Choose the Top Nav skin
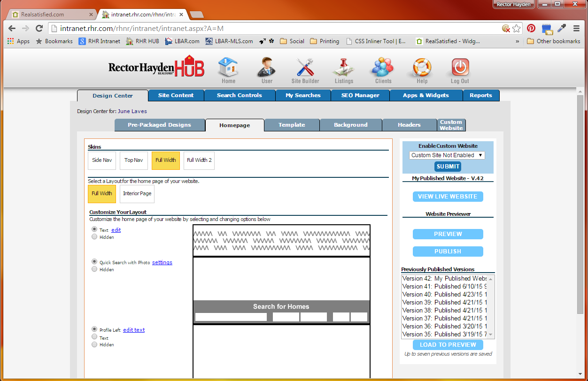Screen dimensions: 588x381 (134, 160)
